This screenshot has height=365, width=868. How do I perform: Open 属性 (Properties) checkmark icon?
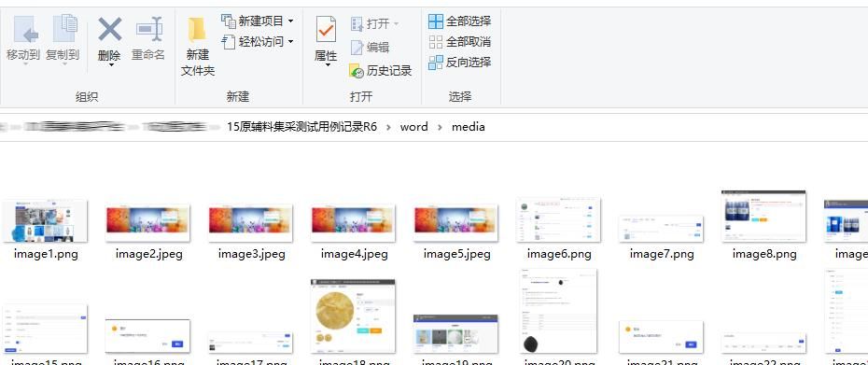coord(326,30)
